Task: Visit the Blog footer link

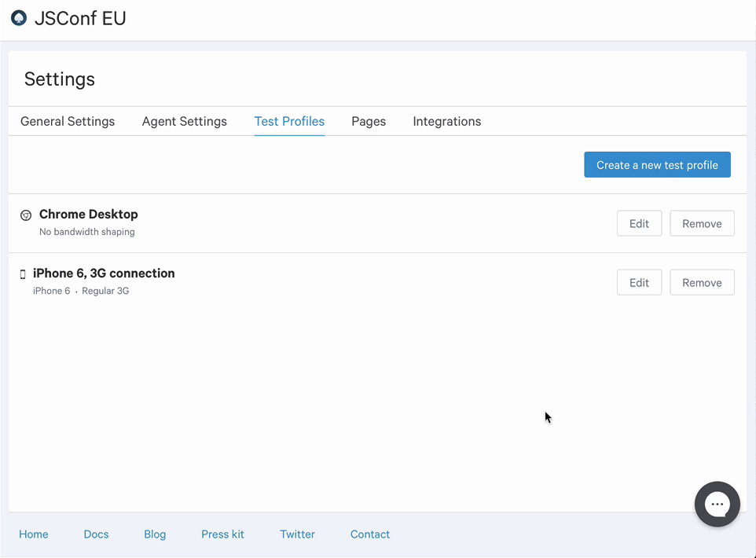Action: point(155,534)
